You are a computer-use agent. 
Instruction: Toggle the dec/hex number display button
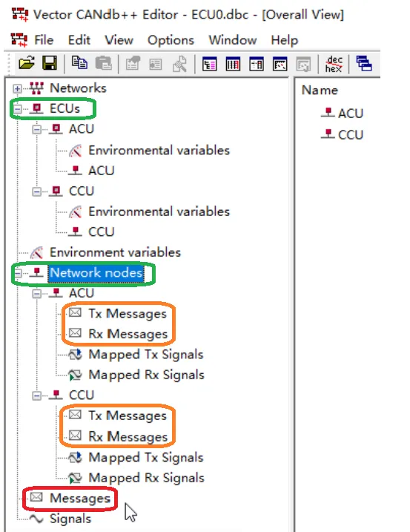tap(334, 64)
